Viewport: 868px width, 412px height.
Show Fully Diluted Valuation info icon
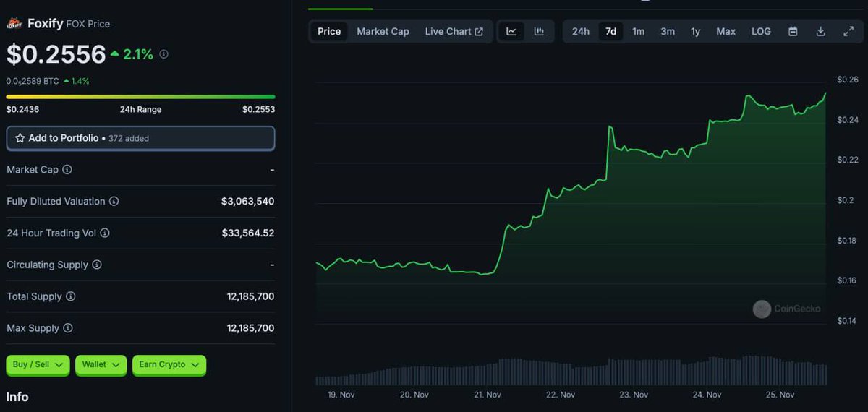pyautogui.click(x=114, y=202)
